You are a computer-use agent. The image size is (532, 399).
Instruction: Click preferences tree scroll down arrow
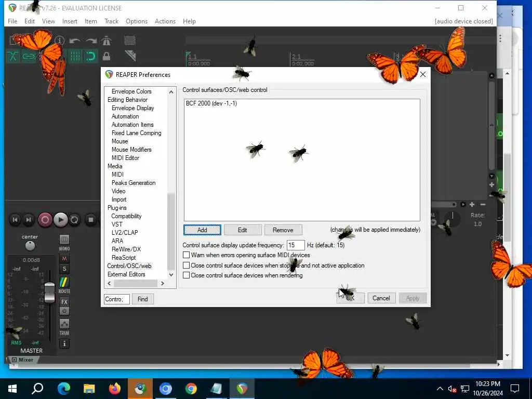click(x=171, y=274)
